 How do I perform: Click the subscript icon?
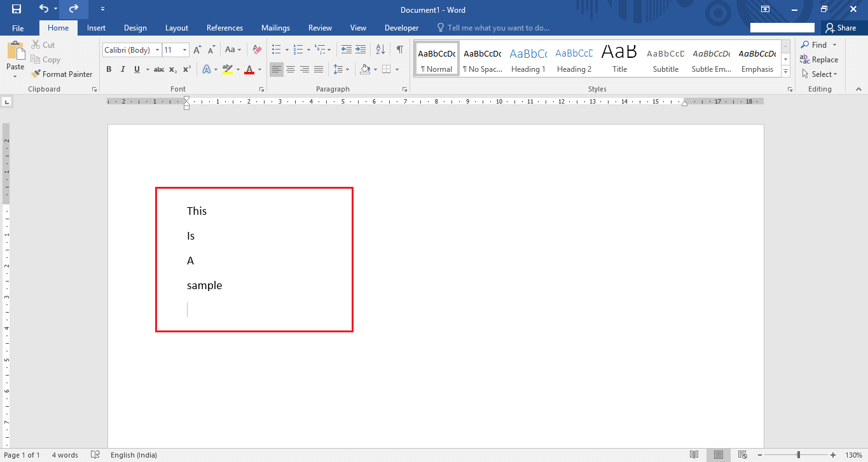point(172,69)
